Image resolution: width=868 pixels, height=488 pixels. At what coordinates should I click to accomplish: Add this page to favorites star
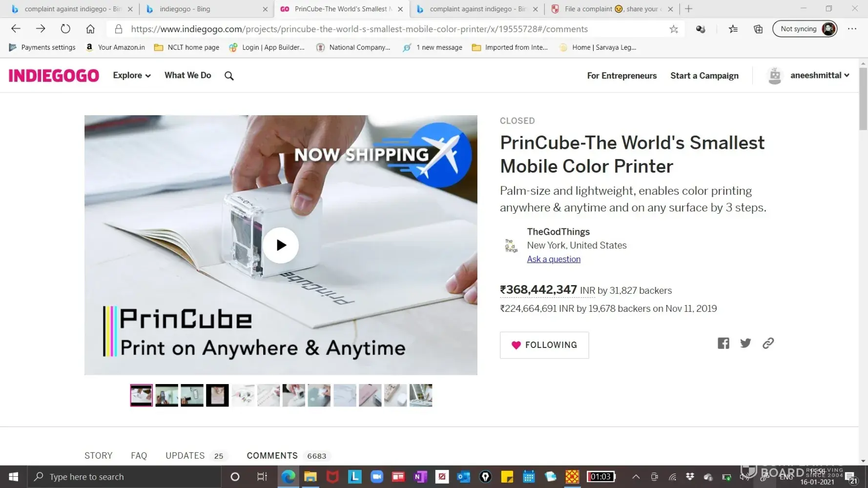(x=674, y=29)
